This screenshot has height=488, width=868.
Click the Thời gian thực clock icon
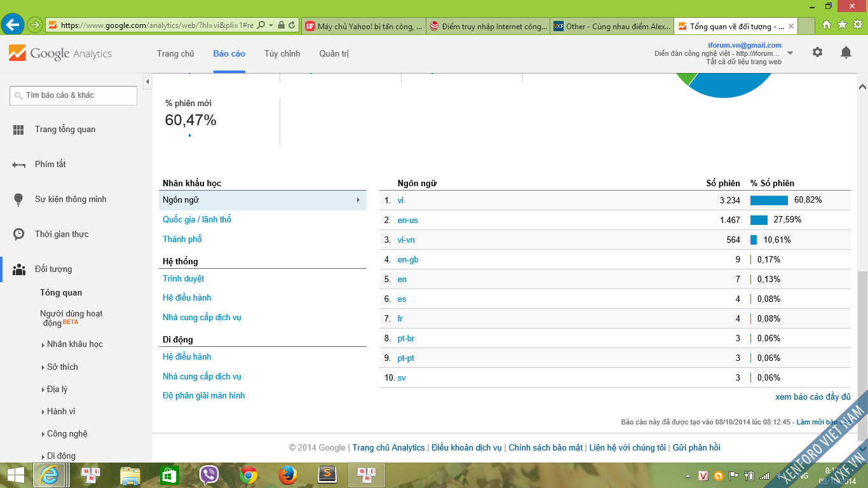tap(18, 234)
